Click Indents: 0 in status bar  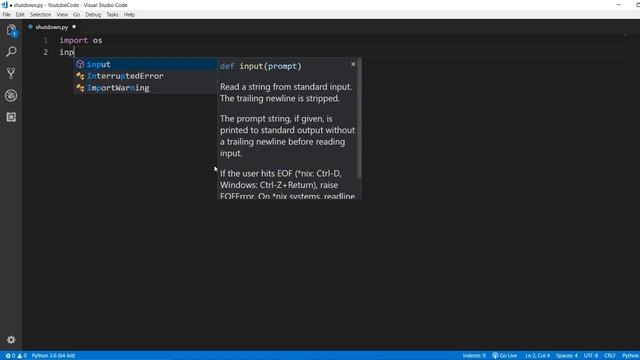point(474,356)
